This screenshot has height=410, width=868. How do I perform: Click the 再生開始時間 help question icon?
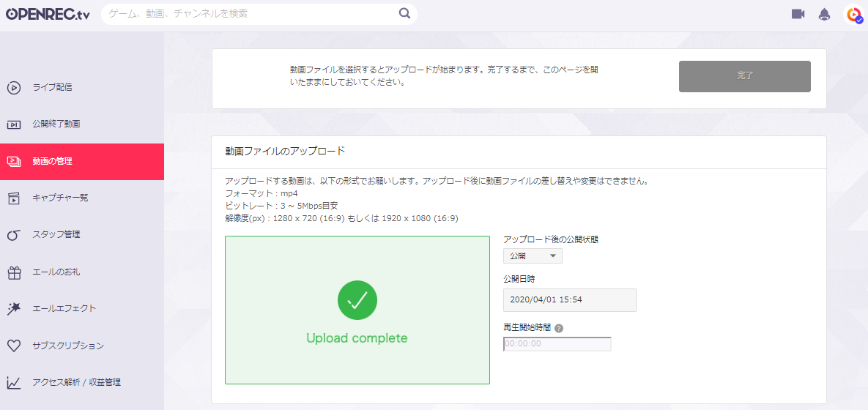[559, 328]
